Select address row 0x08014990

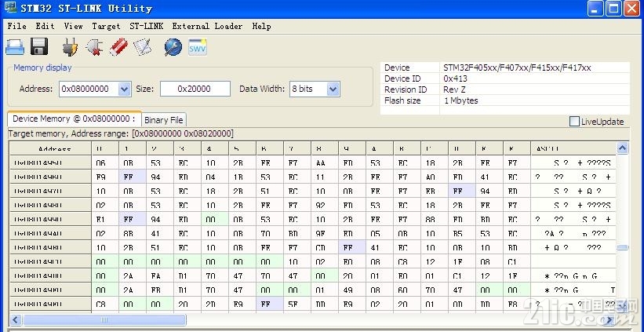[51, 220]
